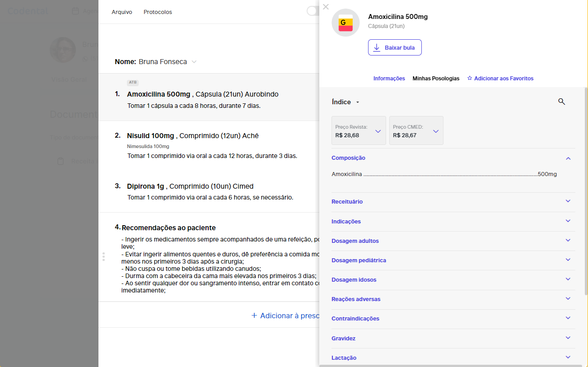588x367 pixels.
Task: Expand the Receituário section
Action: [568, 201]
